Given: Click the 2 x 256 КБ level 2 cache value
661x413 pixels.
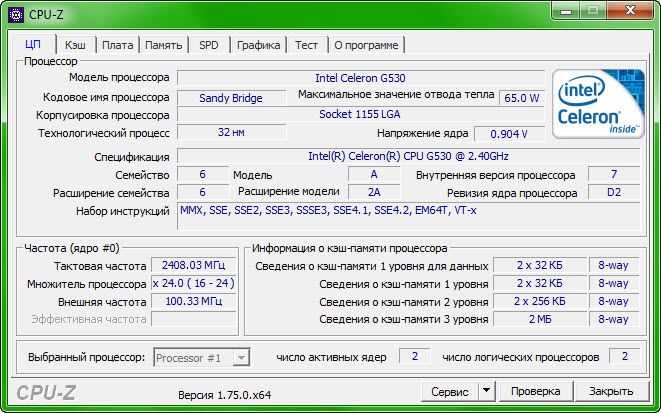Looking at the screenshot, I should (540, 301).
